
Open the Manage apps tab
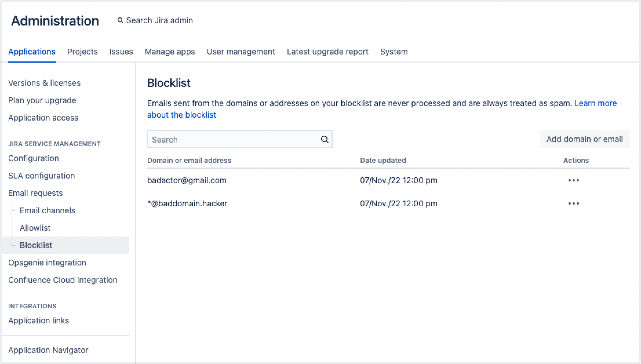(x=170, y=52)
